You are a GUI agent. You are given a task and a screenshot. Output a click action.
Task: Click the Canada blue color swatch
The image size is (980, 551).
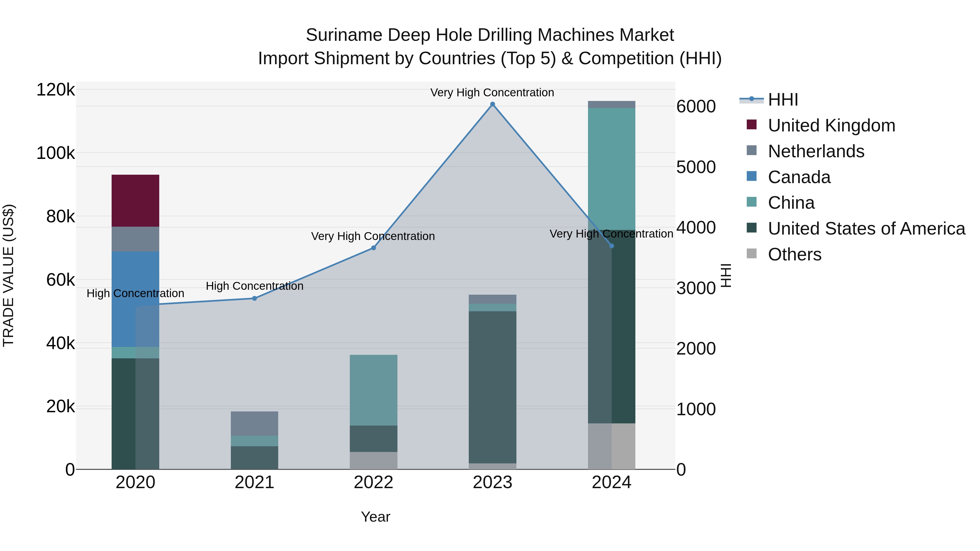click(x=752, y=176)
